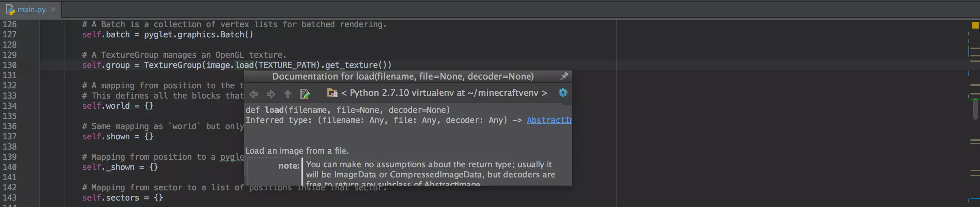
Task: Pin the documentation popup
Action: point(564,76)
